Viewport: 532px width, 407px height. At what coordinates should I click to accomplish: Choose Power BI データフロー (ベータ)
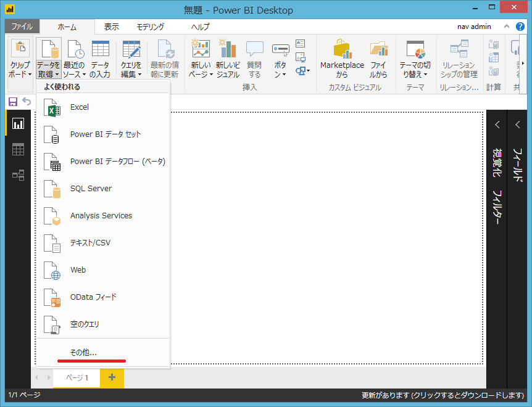(103, 162)
